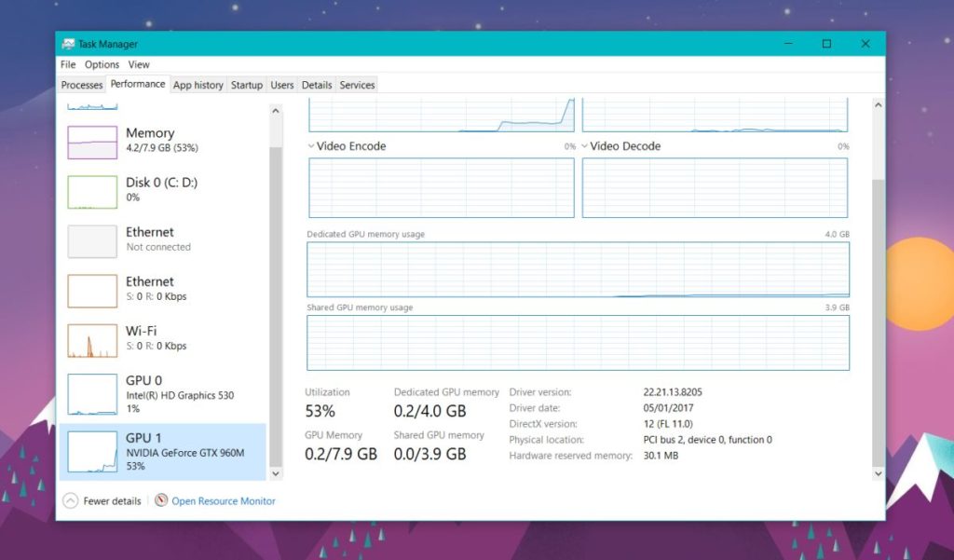Collapse the Video Decode graph
The height and width of the screenshot is (560, 954).
pos(582,146)
